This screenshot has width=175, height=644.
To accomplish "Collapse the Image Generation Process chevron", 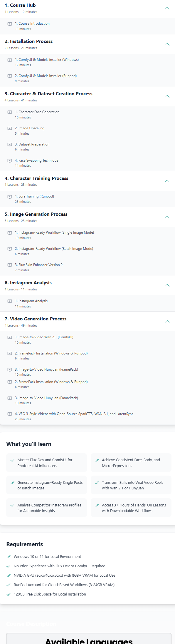I will tap(167, 217).
